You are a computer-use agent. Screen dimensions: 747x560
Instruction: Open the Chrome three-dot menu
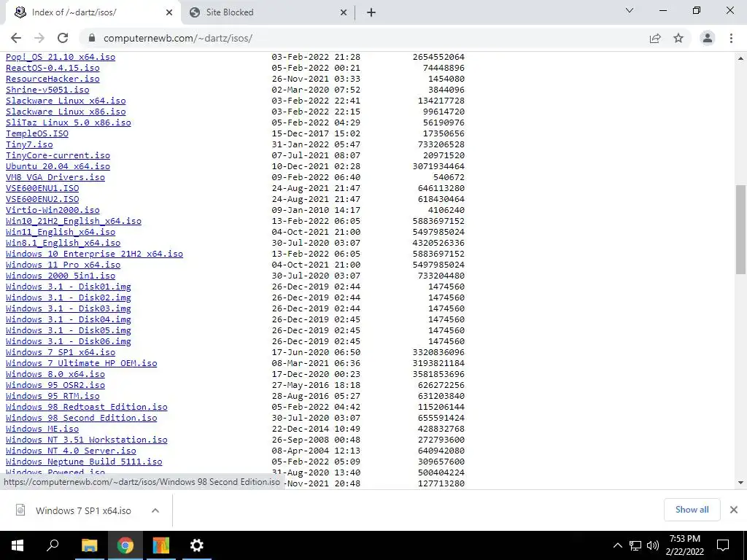click(x=731, y=38)
